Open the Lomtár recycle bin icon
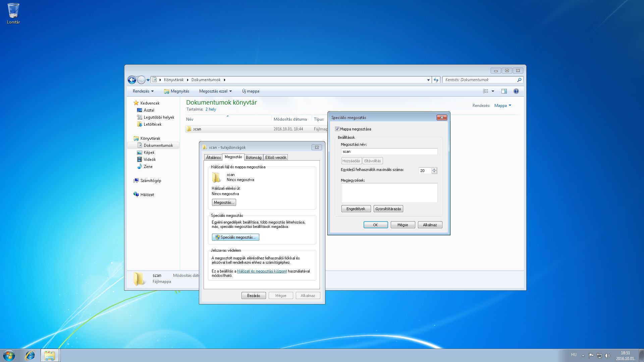This screenshot has height=362, width=644. [13, 13]
